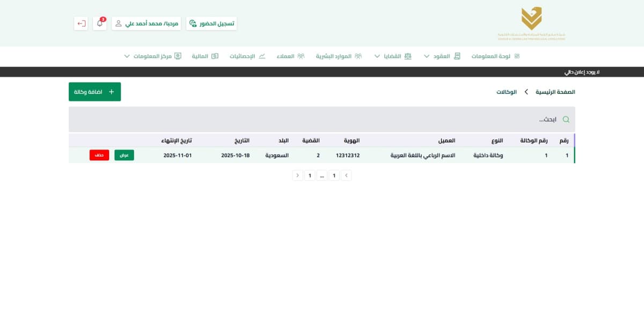Image resolution: width=644 pixels, height=317 pixels.
Task: Click the logout icon button
Action: click(81, 24)
